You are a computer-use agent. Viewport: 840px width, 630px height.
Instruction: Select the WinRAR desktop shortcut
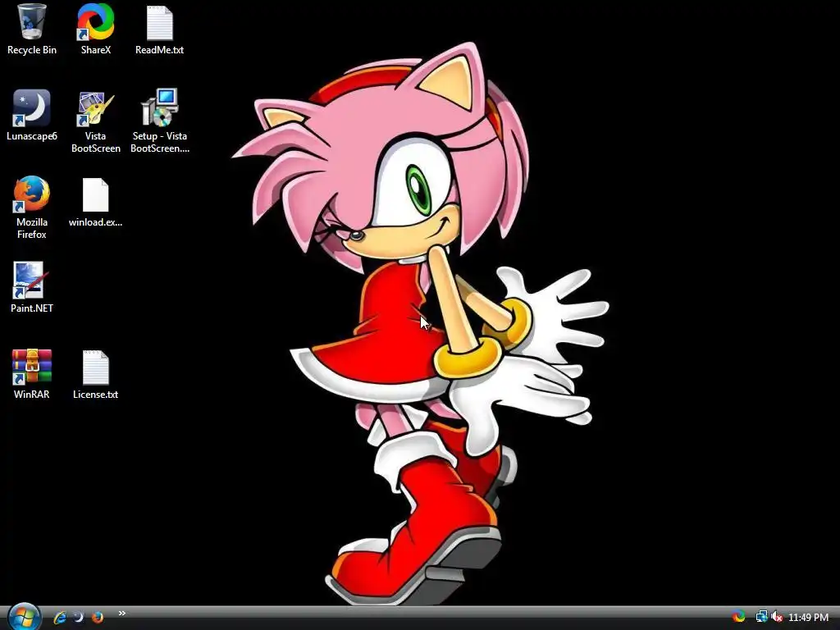click(x=32, y=374)
